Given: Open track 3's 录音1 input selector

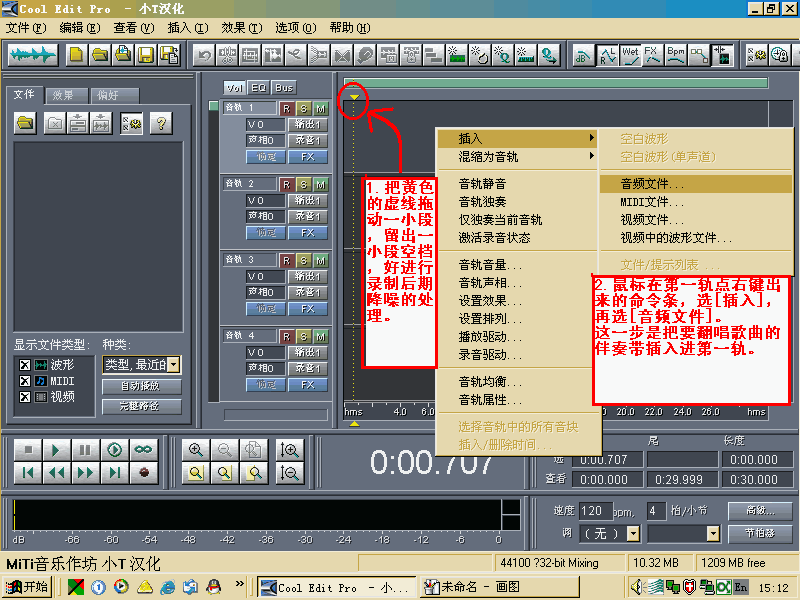Looking at the screenshot, I should point(308,292).
